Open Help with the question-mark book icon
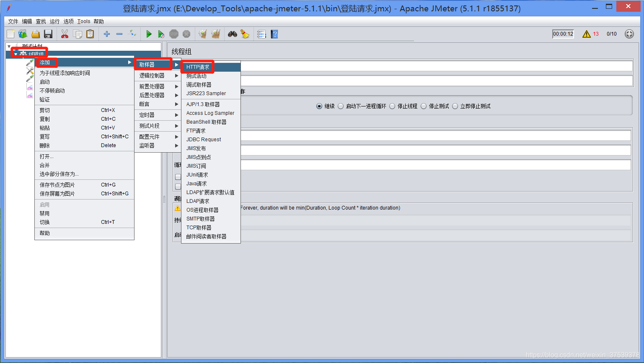Viewport: 644px width, 363px height. [274, 34]
